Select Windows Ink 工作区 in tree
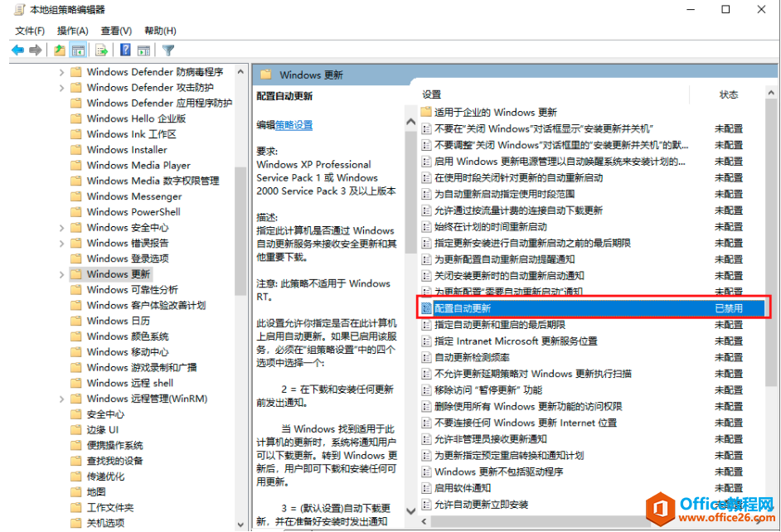 click(132, 134)
